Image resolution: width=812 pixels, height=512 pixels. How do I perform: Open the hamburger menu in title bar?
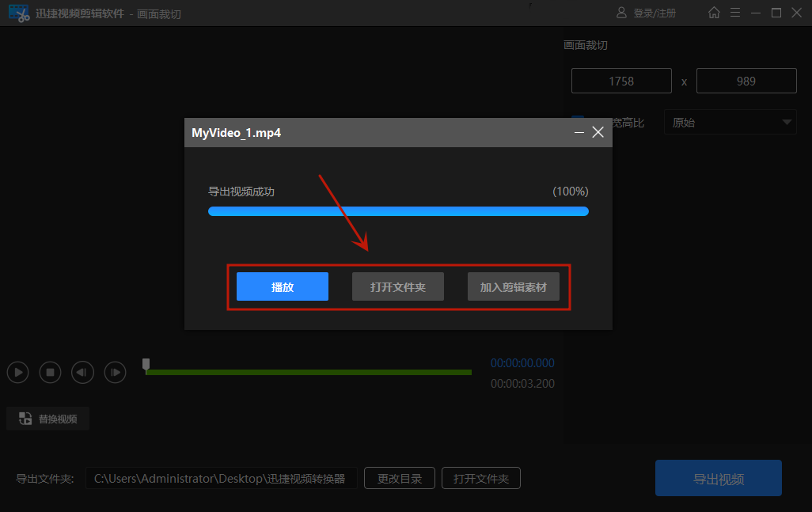(x=735, y=13)
